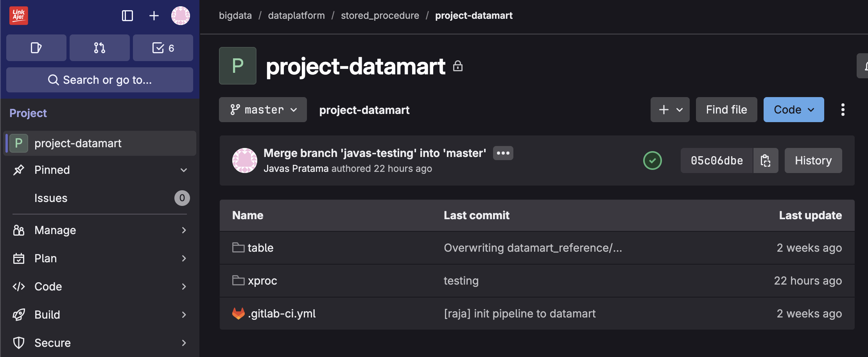The width and height of the screenshot is (868, 357).
Task: Open the Overwriting datamart_reference commit
Action: coord(533,248)
